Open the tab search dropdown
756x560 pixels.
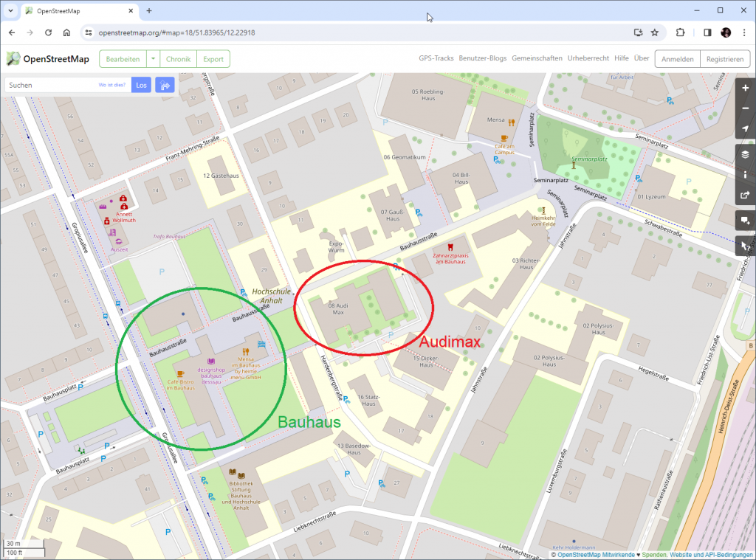click(10, 10)
